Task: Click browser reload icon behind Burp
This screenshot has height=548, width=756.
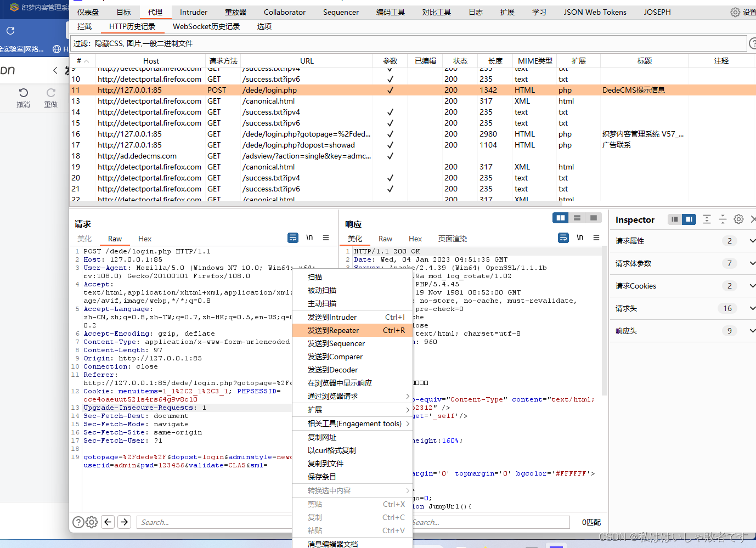Action: [x=10, y=31]
